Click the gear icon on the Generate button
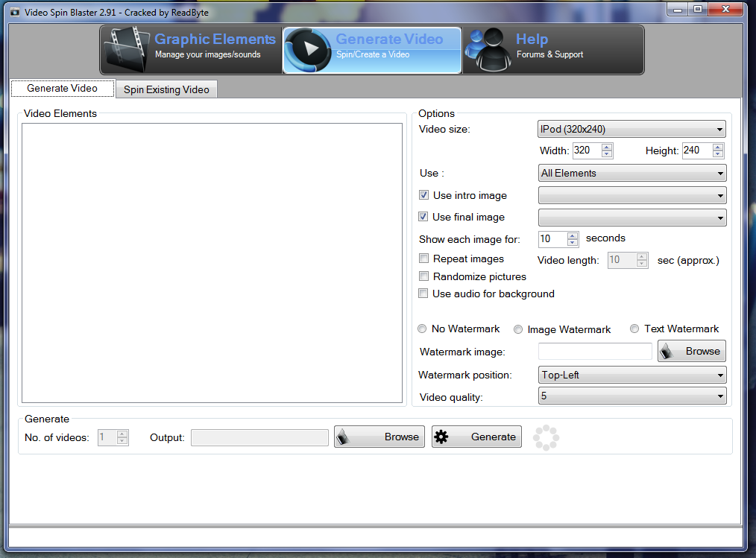 (441, 437)
